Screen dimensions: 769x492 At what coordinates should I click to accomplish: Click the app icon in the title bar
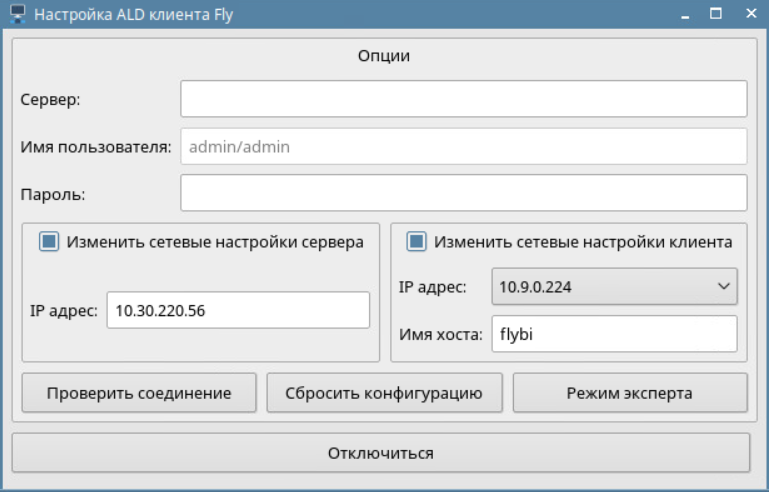click(x=17, y=15)
